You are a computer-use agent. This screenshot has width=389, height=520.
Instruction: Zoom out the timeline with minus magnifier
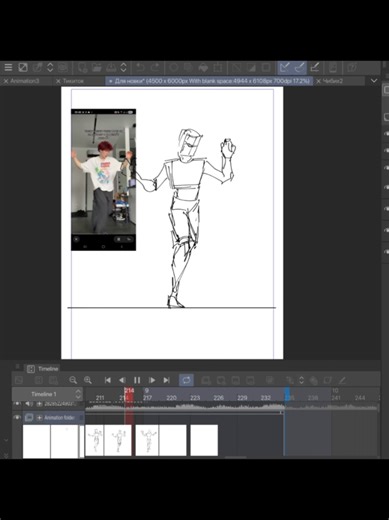(73, 380)
